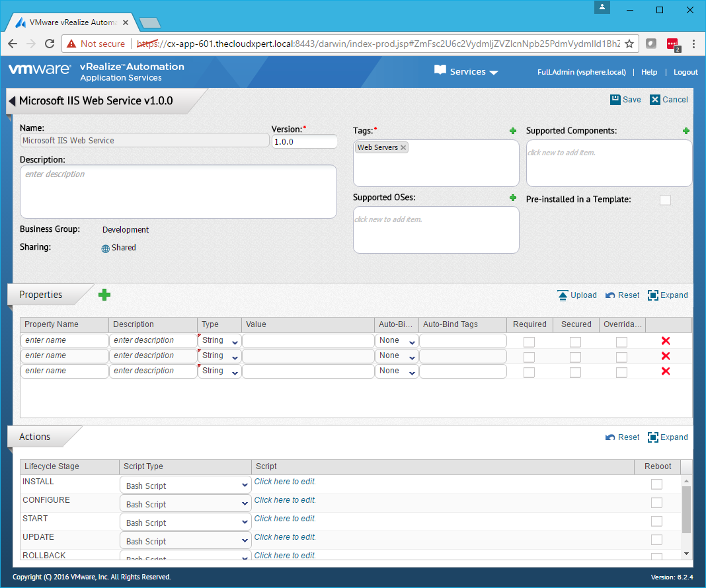Click the Description text area
Image resolution: width=706 pixels, height=588 pixels.
point(178,192)
